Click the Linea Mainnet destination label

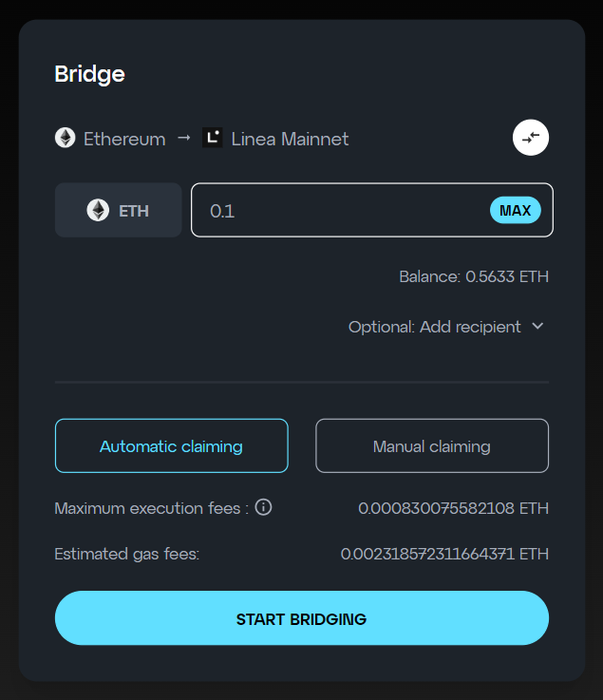pos(291,139)
